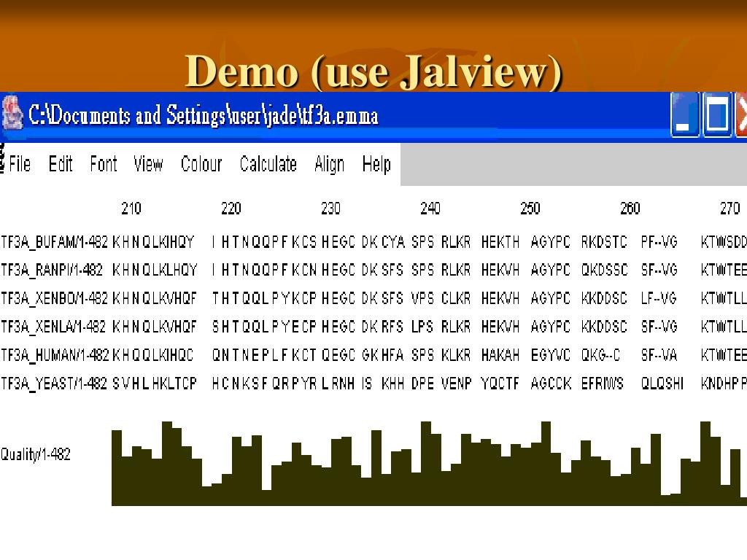The width and height of the screenshot is (747, 560).
Task: Click residues HAKAH in HUMAN row
Action: pyautogui.click(x=500, y=355)
